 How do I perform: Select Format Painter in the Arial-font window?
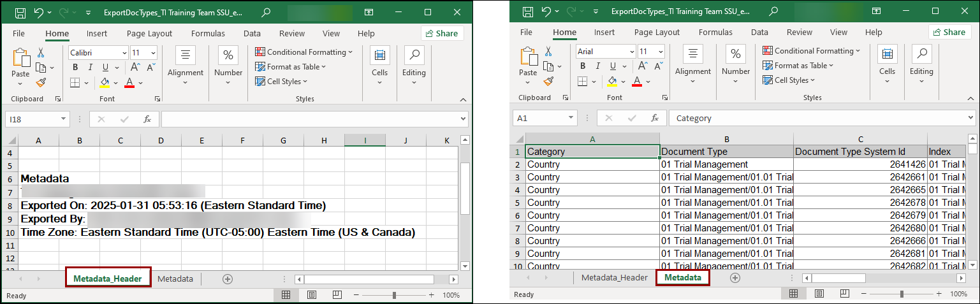[548, 81]
